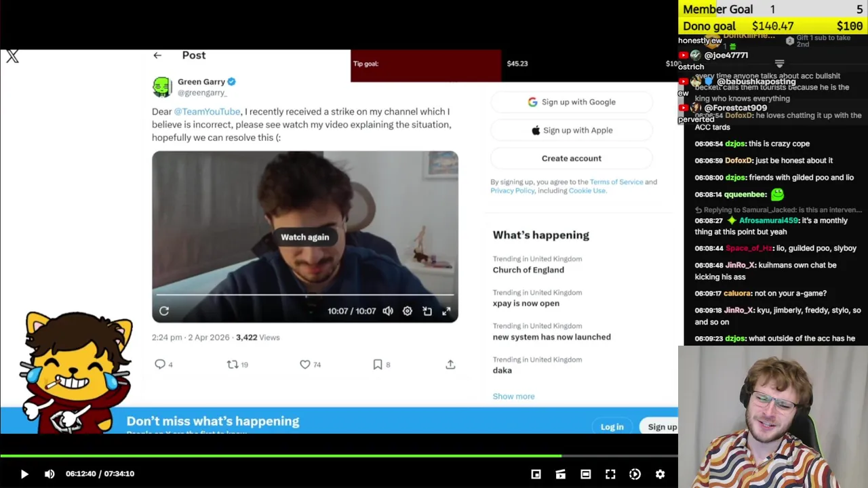
Task: Click chat username caluora
Action: pyautogui.click(x=737, y=293)
